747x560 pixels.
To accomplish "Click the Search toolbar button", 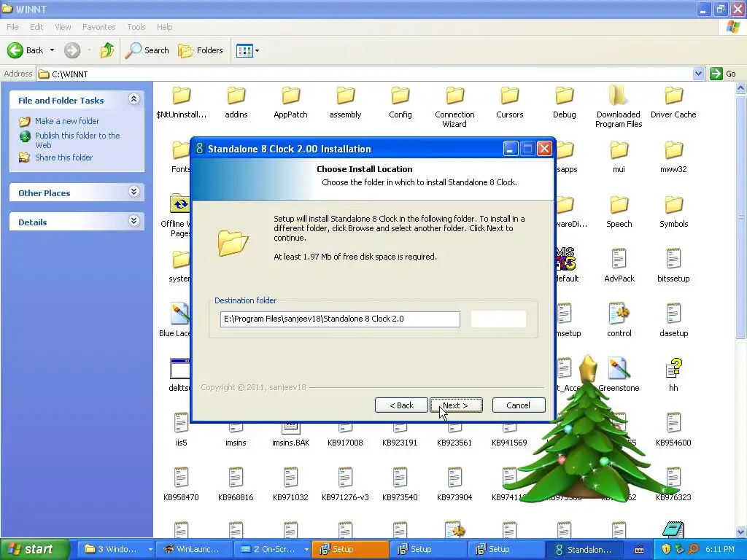I will [147, 50].
